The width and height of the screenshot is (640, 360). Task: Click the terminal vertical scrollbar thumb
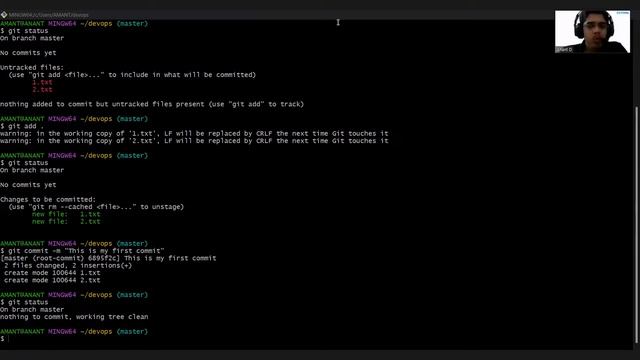636,224
